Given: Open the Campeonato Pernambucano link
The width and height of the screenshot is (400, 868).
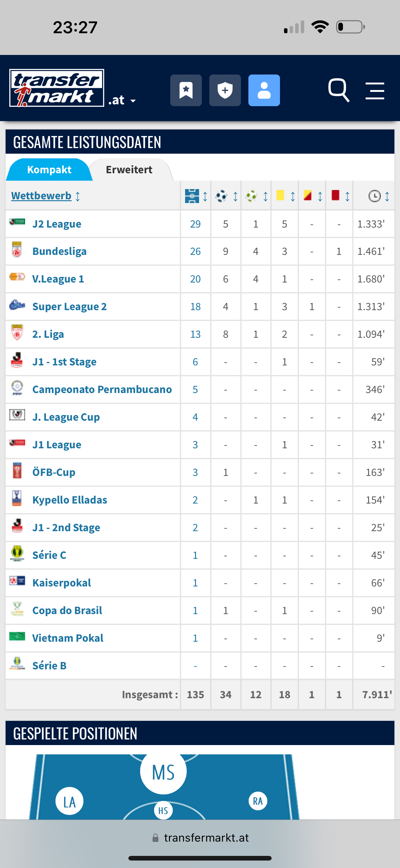Looking at the screenshot, I should click(x=102, y=390).
